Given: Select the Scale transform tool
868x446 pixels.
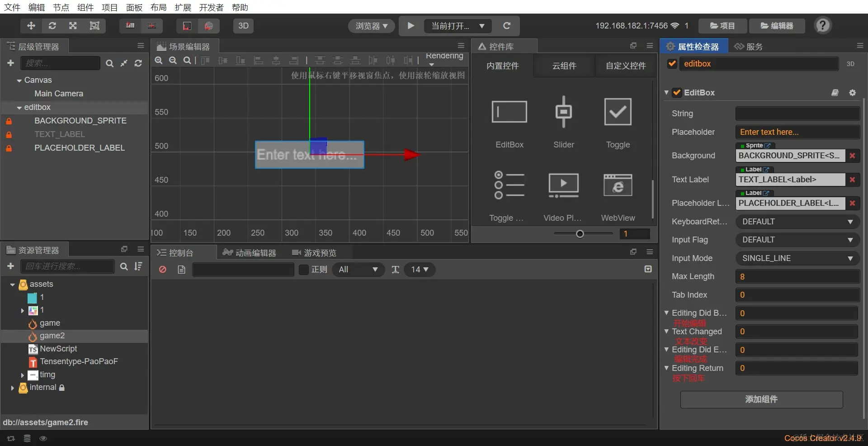Looking at the screenshot, I should pos(73,26).
